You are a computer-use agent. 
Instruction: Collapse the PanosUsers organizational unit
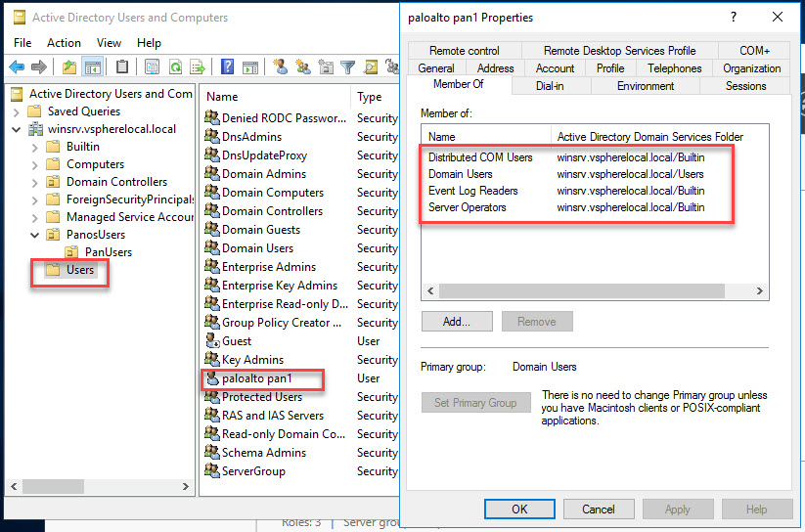point(35,235)
